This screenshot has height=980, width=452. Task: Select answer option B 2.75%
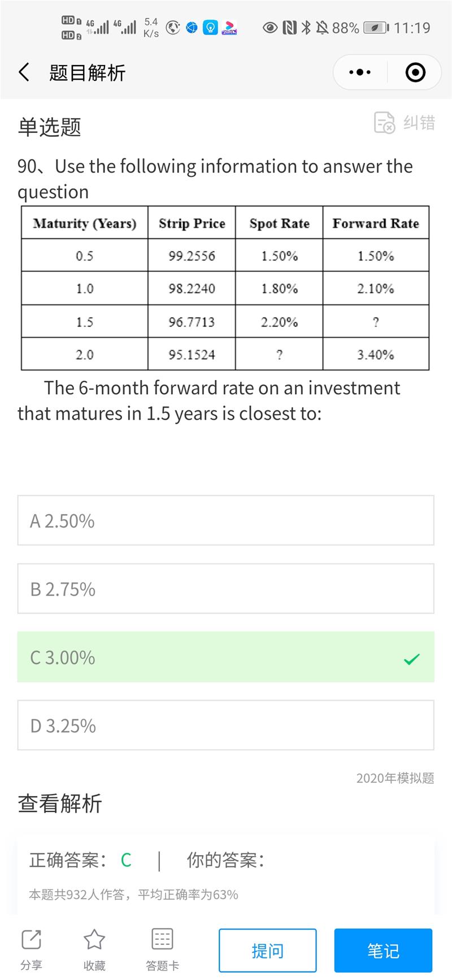click(x=225, y=589)
